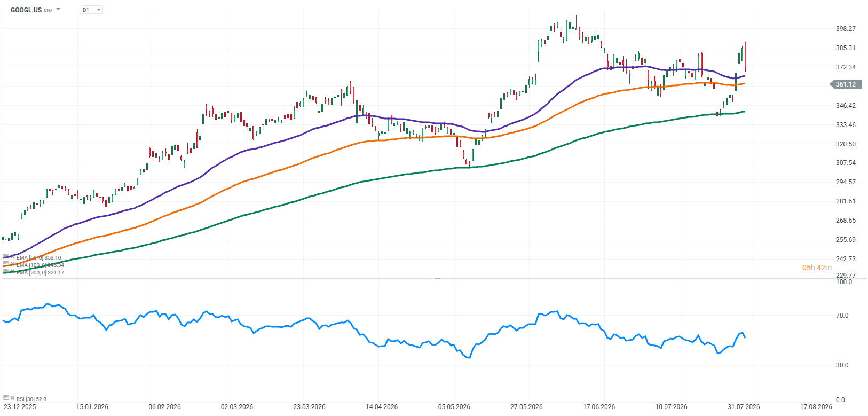Click the 307.54 price axis label
The width and height of the screenshot is (868, 416).
pos(846,163)
